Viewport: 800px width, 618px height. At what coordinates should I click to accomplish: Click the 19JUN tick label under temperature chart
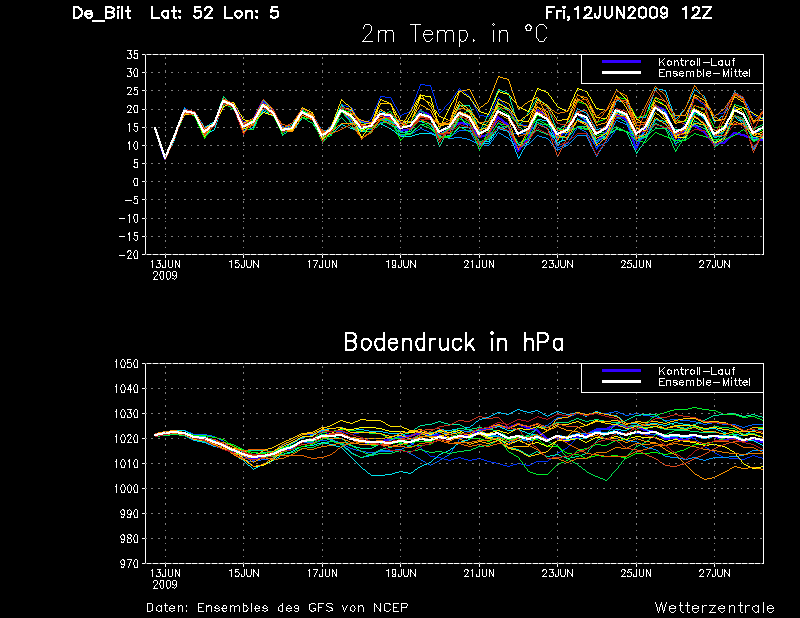coord(401,264)
